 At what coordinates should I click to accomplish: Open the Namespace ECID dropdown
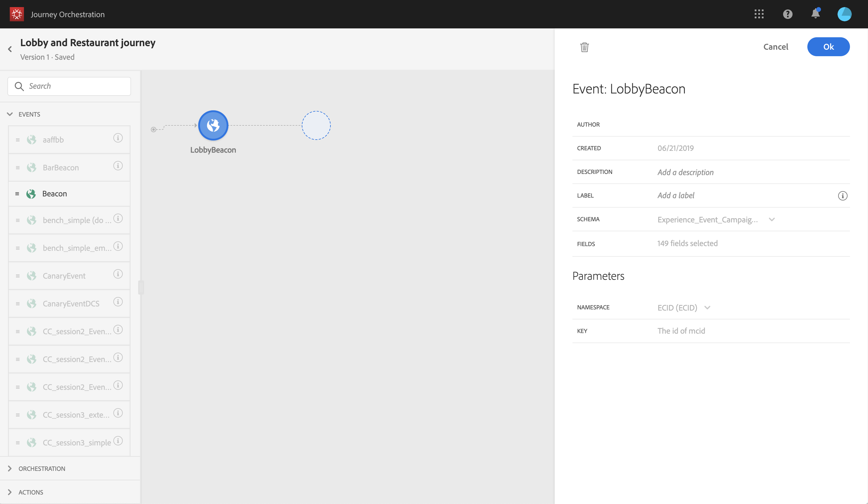click(707, 307)
